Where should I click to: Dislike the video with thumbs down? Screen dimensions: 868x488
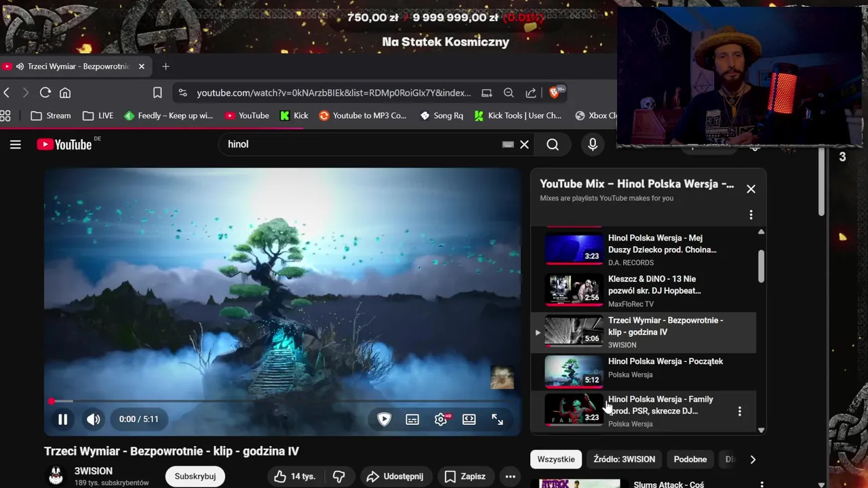[x=338, y=476]
